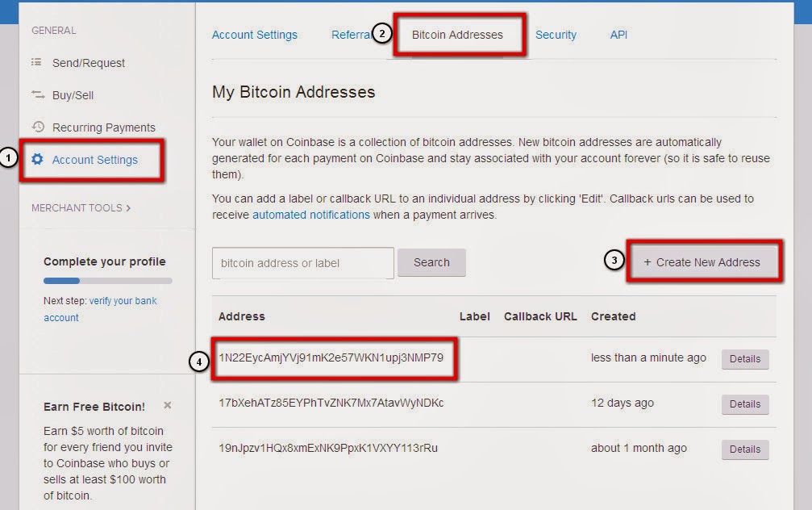Switch to the Security tab
The image size is (812, 510).
556,35
